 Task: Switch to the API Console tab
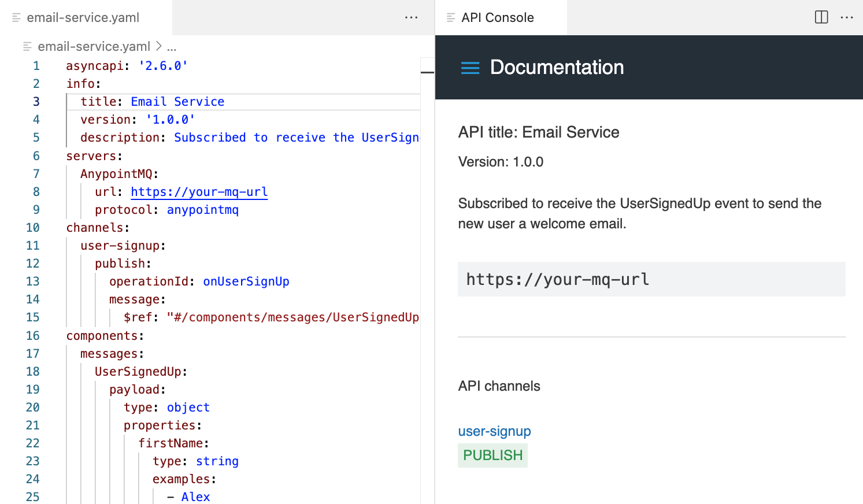pos(501,17)
